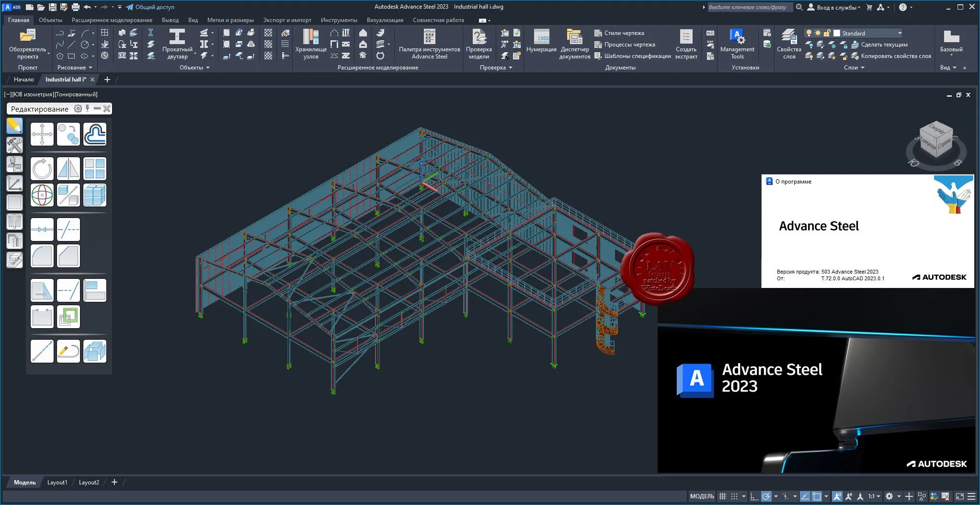This screenshot has height=505, width=980.
Task: Open Свойства слоя layer properties
Action: [x=789, y=44]
